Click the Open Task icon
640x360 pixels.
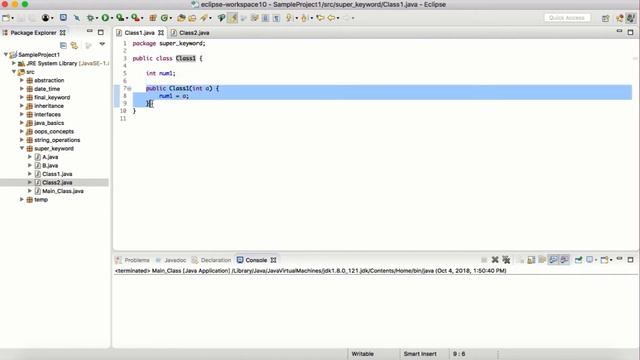pos(192,18)
